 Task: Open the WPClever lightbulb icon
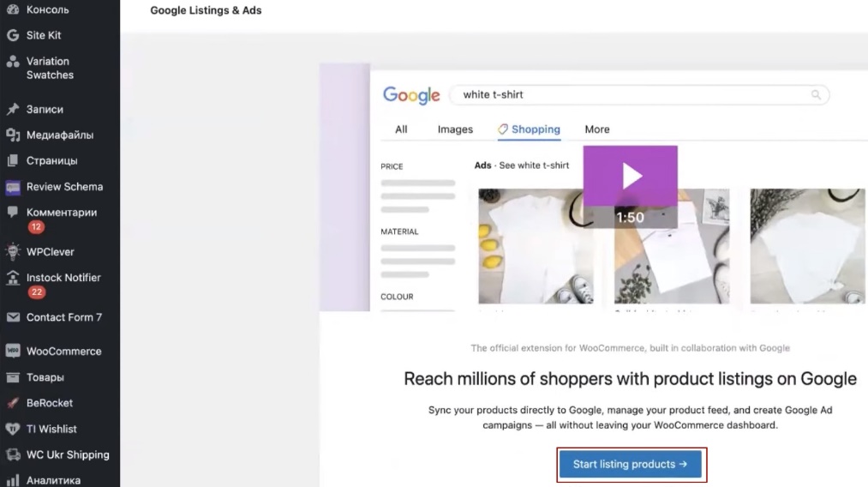coord(13,251)
